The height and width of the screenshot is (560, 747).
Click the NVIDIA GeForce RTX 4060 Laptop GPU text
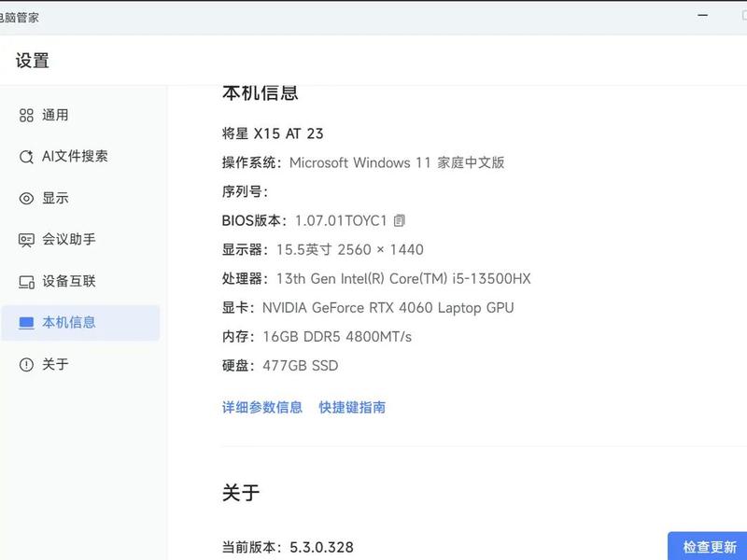(x=388, y=308)
